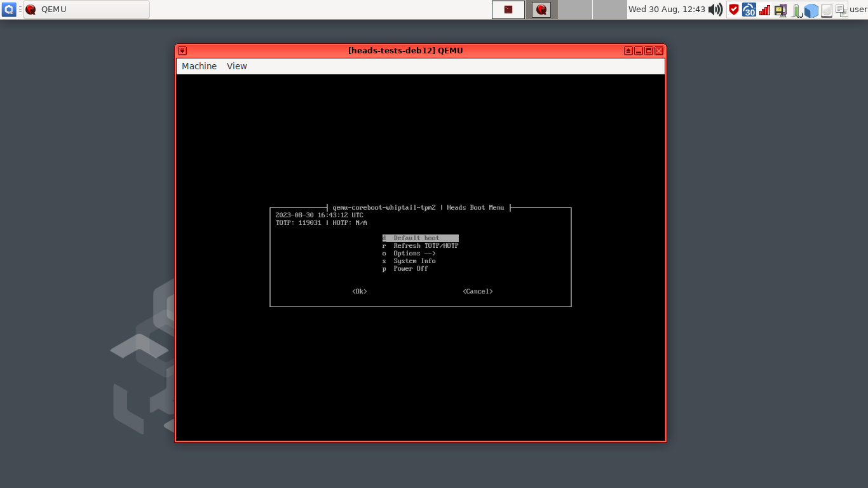Click the blue cube tray icon

(812, 10)
